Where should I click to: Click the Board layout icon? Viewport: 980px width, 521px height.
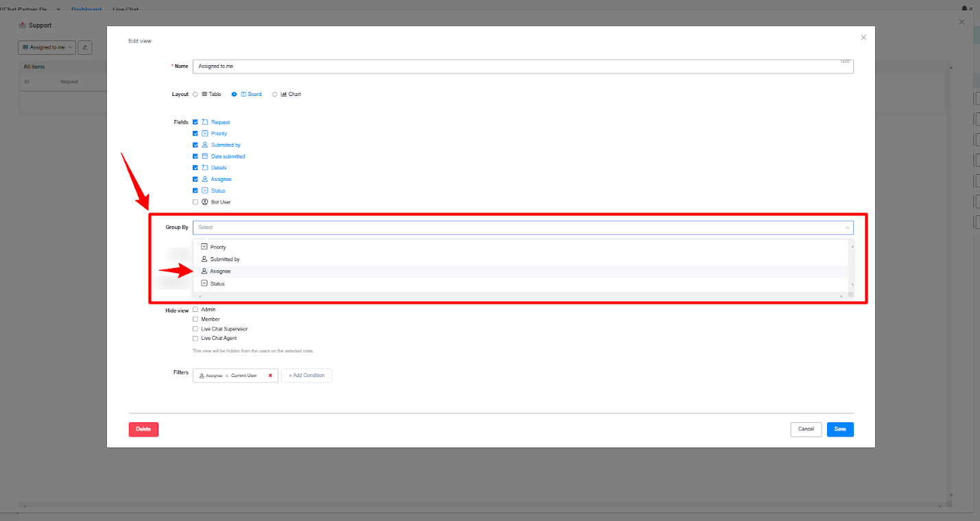(243, 94)
